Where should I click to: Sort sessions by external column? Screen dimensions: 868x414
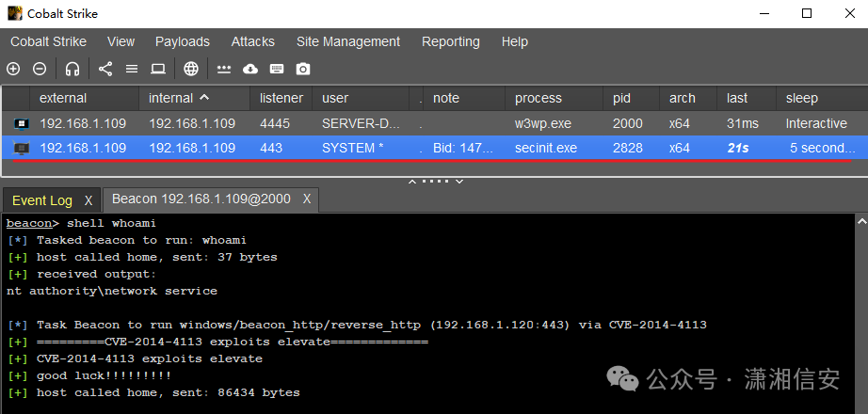pos(84,98)
